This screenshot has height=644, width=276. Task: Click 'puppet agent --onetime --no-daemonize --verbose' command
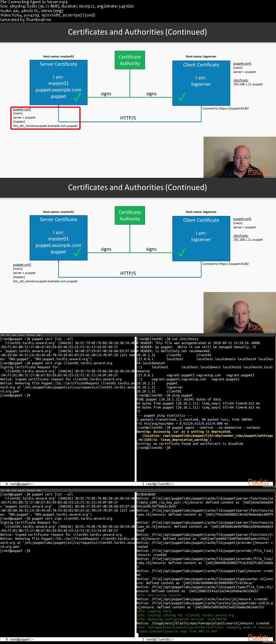tap(198, 428)
